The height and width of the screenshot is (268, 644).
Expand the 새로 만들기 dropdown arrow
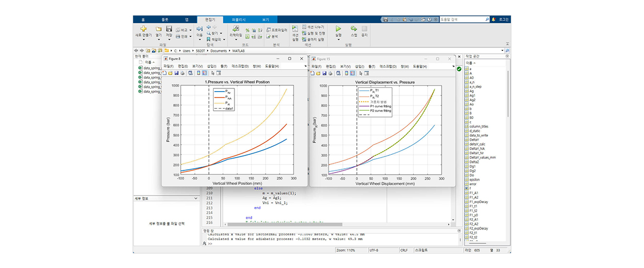tap(143, 40)
